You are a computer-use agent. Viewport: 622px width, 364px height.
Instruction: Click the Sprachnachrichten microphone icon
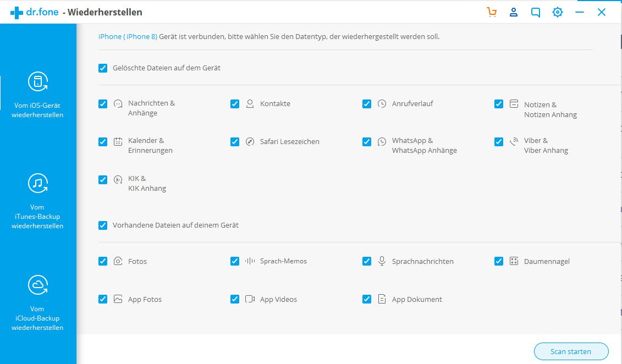click(x=382, y=261)
